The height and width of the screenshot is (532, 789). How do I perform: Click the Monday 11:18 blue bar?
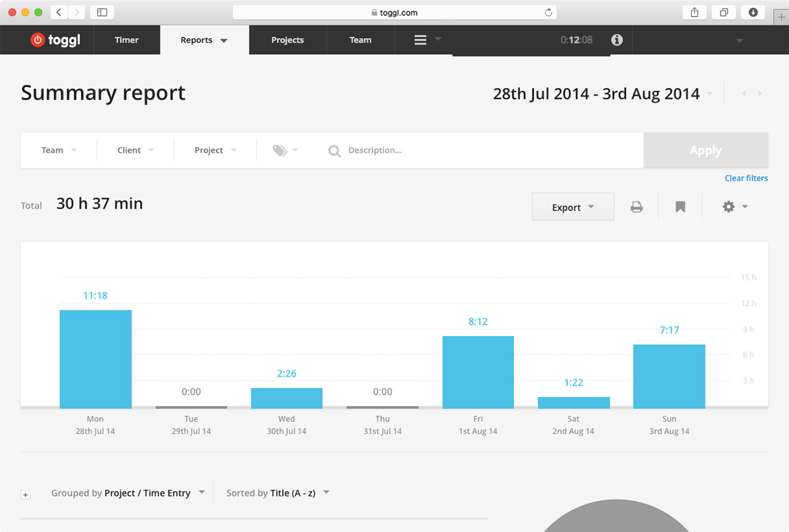pyautogui.click(x=95, y=359)
